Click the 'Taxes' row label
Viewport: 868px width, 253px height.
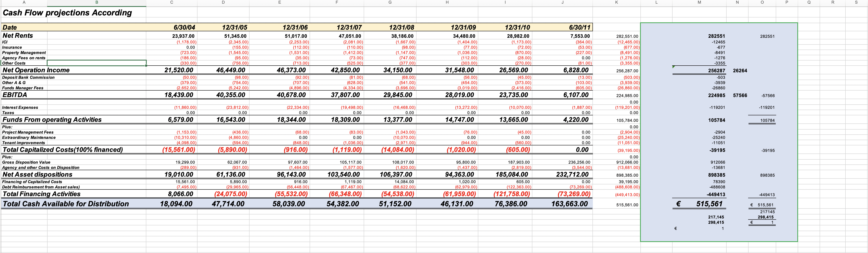[x=8, y=113]
